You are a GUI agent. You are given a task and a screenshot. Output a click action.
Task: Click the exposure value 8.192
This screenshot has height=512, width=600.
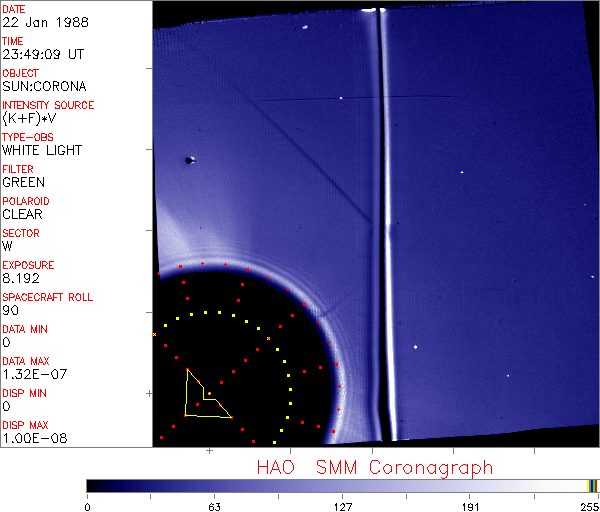tap(22, 279)
